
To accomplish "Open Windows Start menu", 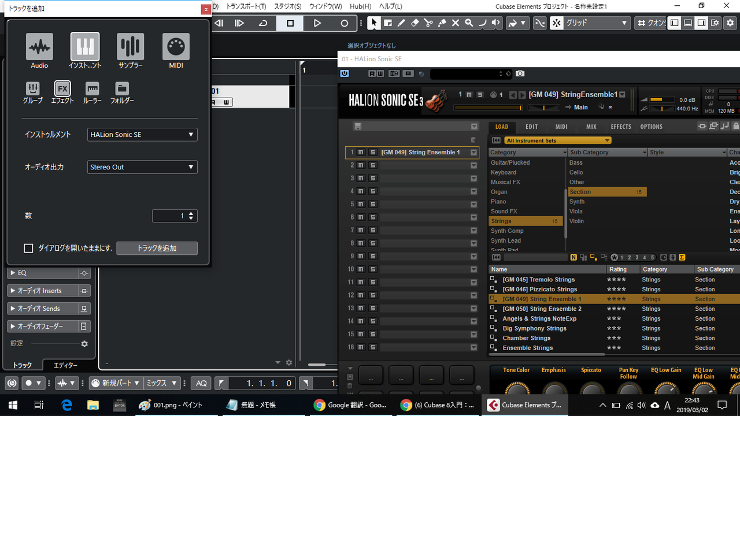I will [13, 405].
